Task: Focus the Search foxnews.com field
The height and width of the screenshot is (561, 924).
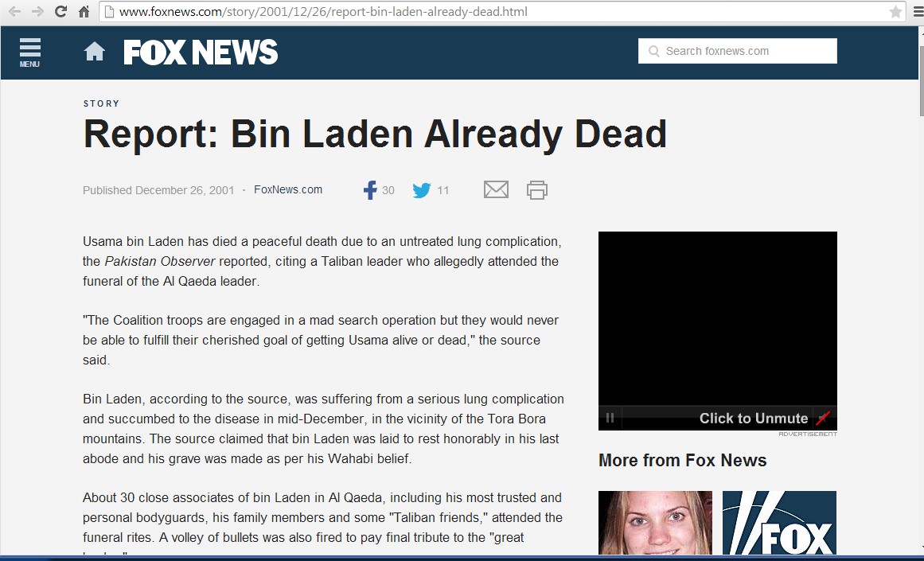Action: click(737, 51)
